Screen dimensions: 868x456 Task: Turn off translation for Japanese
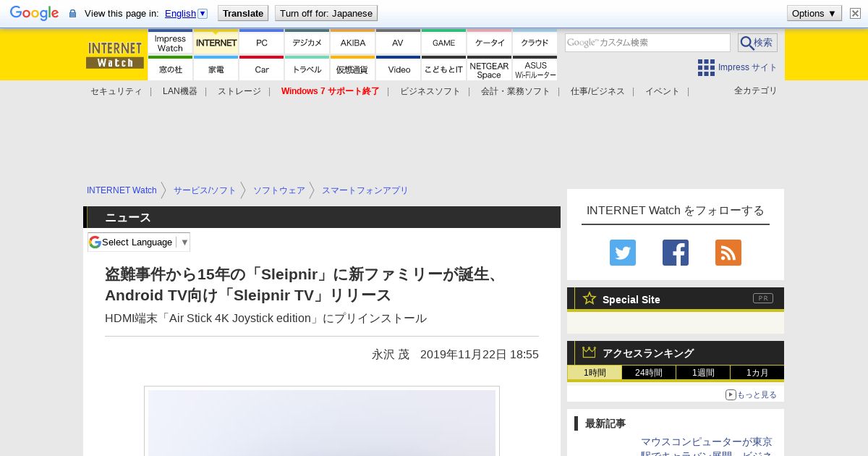point(325,13)
